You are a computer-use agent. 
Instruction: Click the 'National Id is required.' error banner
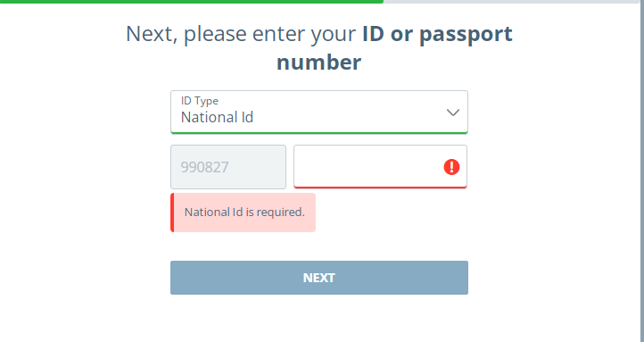click(243, 213)
